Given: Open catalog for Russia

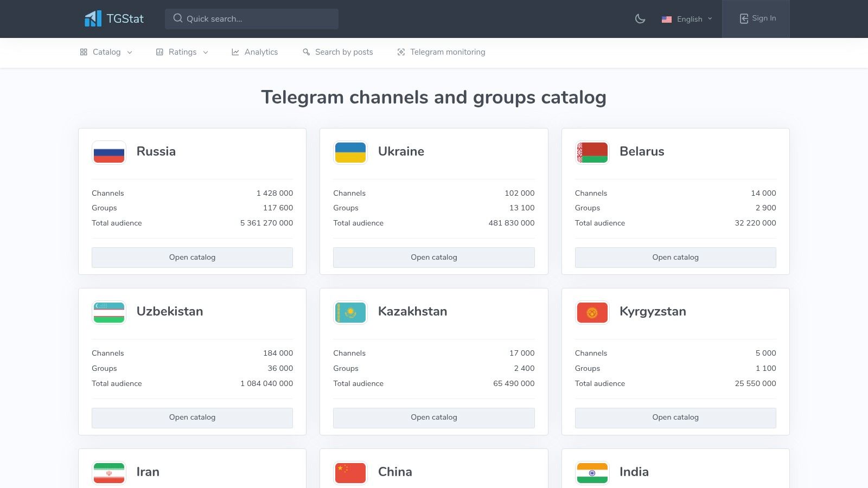Looking at the screenshot, I should [192, 258].
